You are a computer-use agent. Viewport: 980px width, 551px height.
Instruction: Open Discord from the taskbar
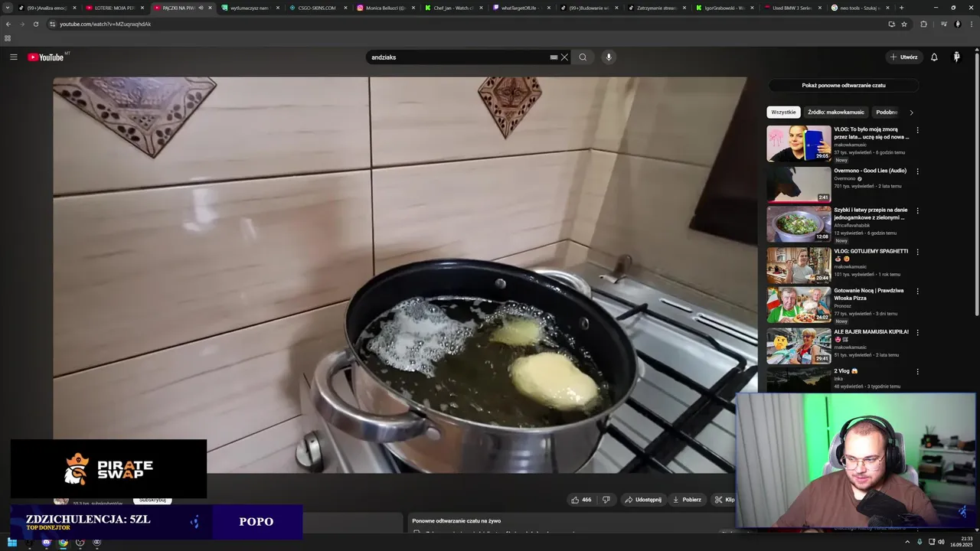click(46, 543)
